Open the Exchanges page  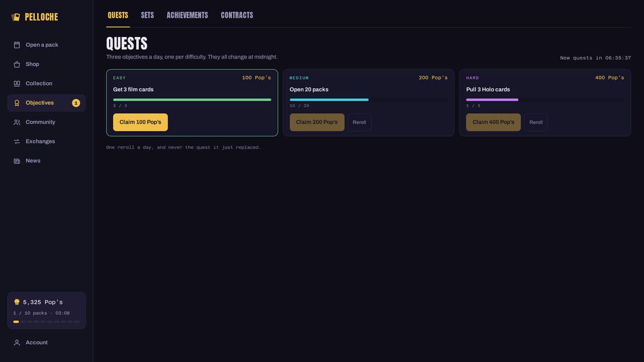[x=46, y=142]
